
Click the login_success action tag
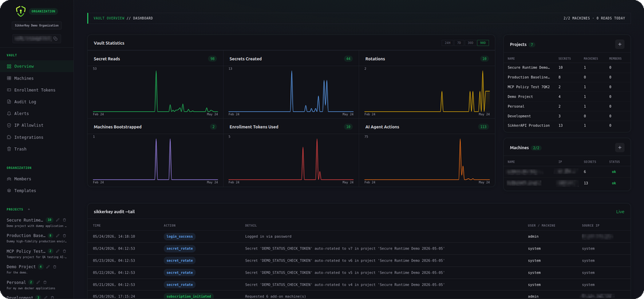click(180, 237)
